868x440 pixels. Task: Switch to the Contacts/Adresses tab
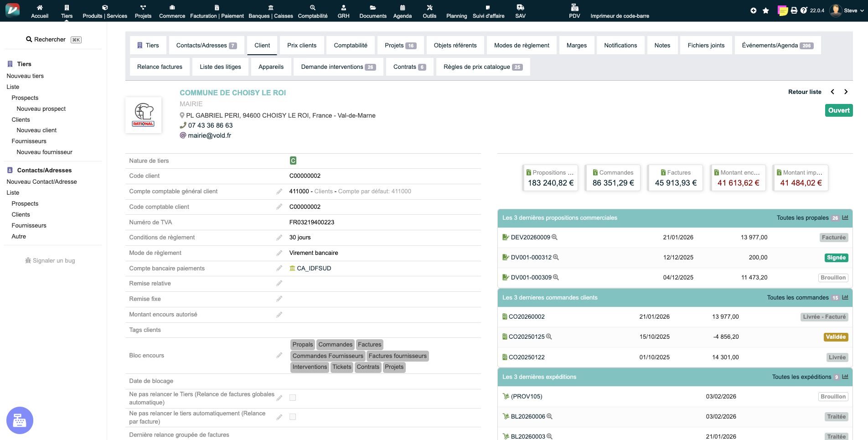pos(206,46)
